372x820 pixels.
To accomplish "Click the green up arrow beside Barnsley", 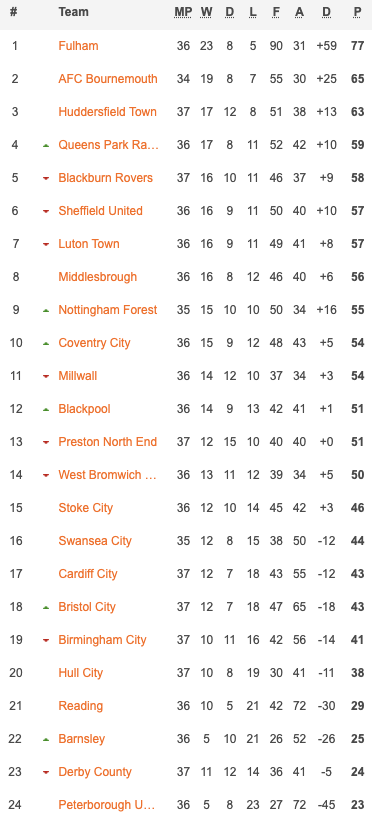I will point(46,739).
